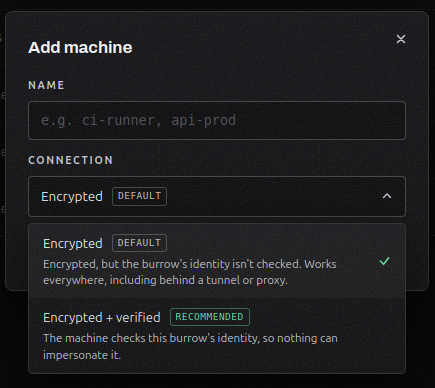Image resolution: width=435 pixels, height=388 pixels.
Task: Select the Encrypted + verified option
Action: click(217, 335)
